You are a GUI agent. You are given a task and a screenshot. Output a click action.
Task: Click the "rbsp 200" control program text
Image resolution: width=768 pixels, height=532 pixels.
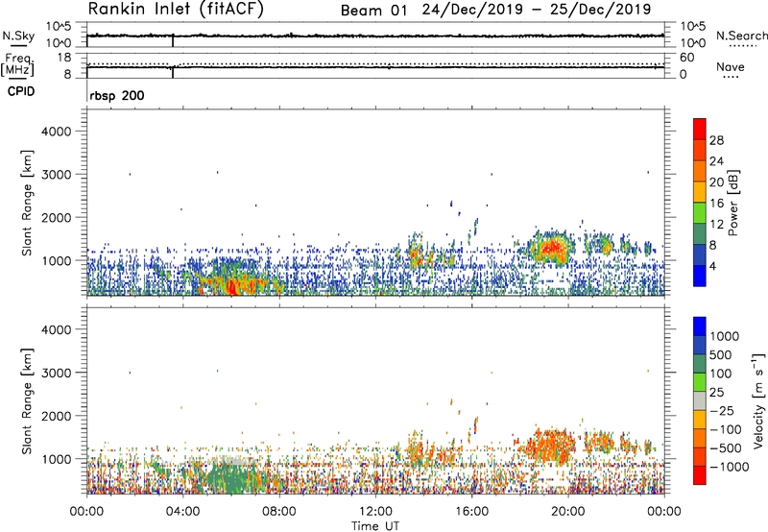tap(117, 95)
